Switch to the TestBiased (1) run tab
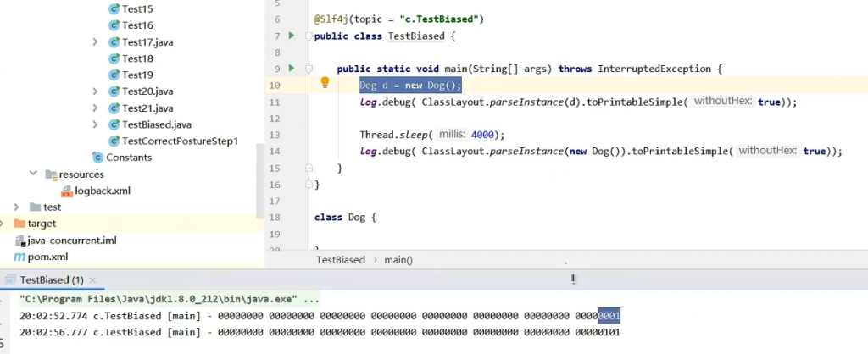868x354 pixels. [x=52, y=279]
